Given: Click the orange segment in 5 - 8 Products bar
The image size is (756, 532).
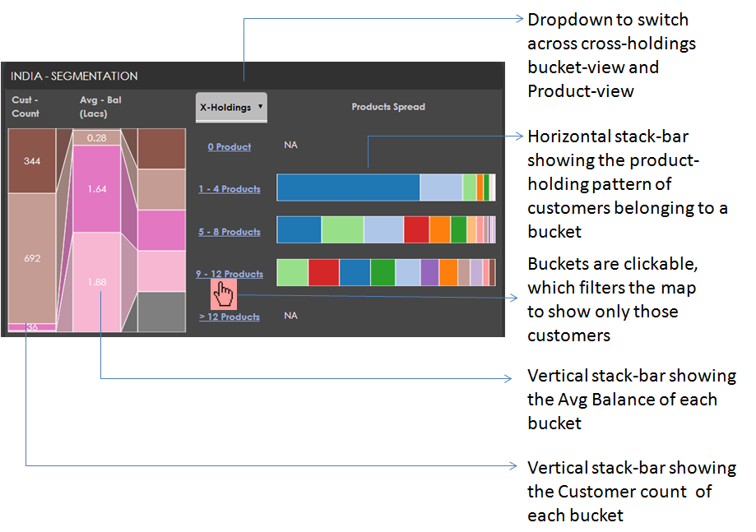Looking at the screenshot, I should (x=440, y=230).
